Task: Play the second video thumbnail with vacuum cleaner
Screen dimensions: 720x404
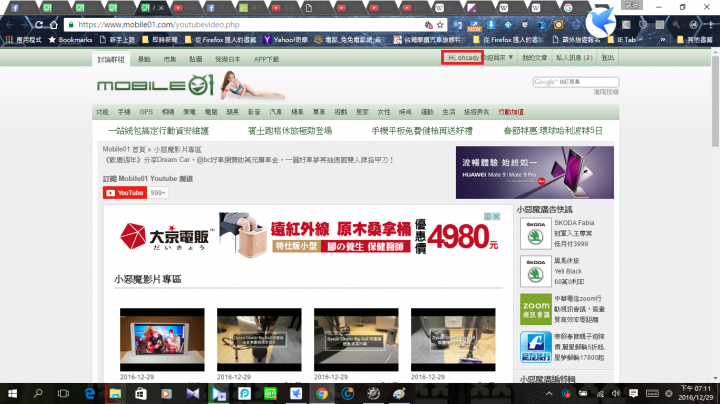Action: pos(259,339)
